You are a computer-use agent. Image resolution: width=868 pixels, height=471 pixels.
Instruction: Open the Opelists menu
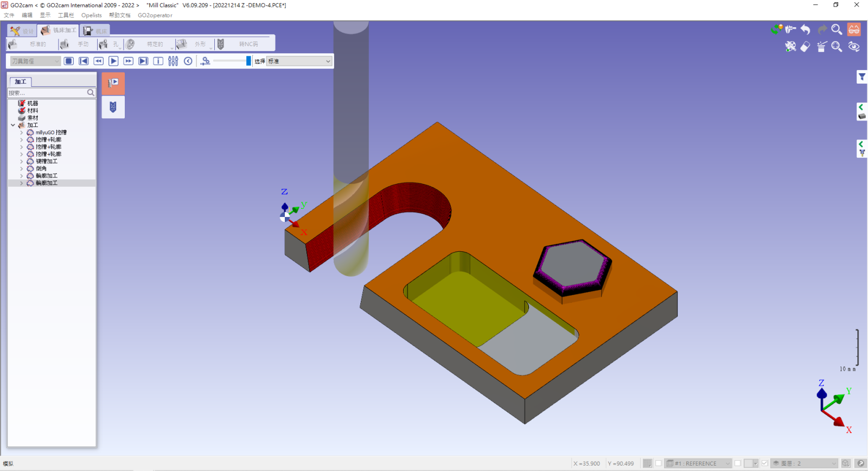click(x=92, y=15)
